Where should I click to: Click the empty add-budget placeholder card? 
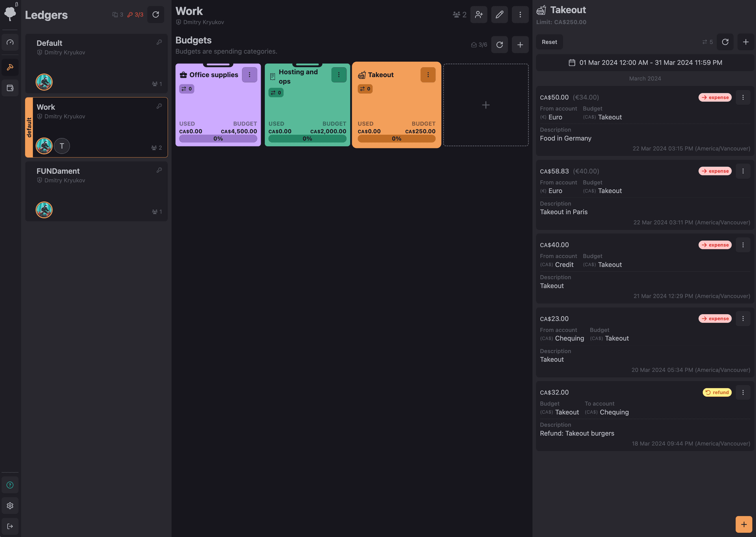pos(485,105)
